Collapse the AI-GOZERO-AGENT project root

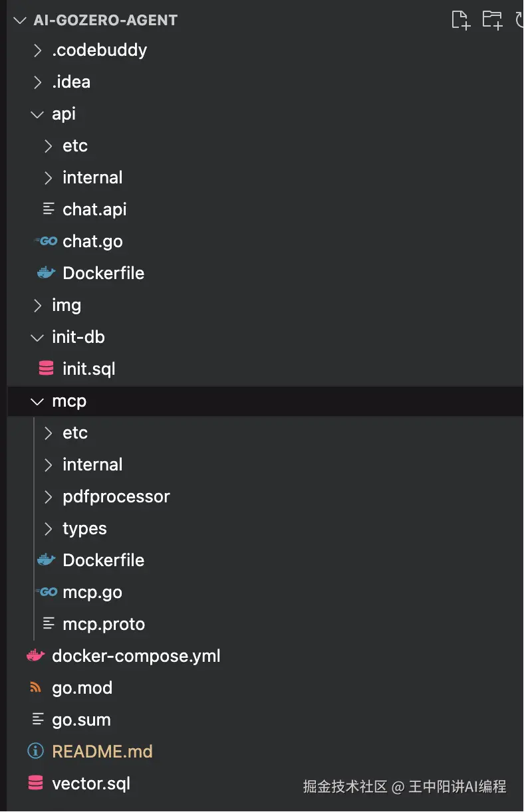tap(19, 20)
